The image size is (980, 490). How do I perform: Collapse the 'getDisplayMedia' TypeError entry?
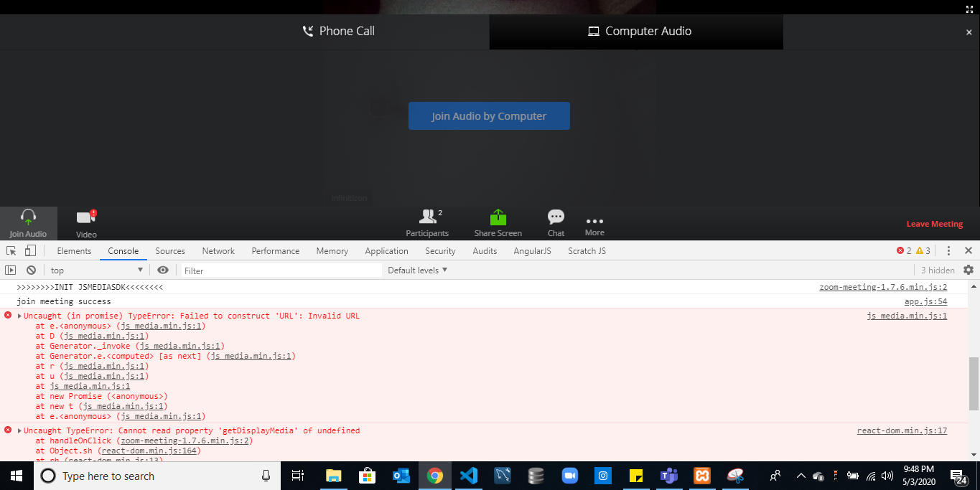19,430
